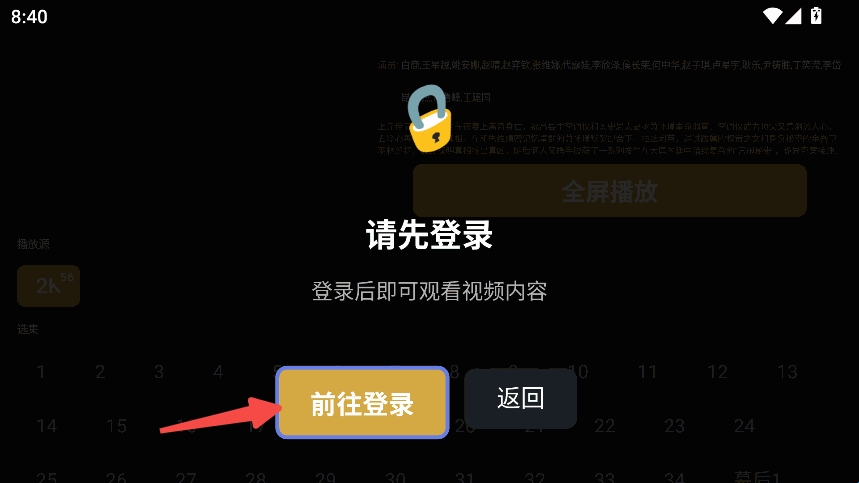The height and width of the screenshot is (483, 859).
Task: Select episode 1
Action: (41, 372)
